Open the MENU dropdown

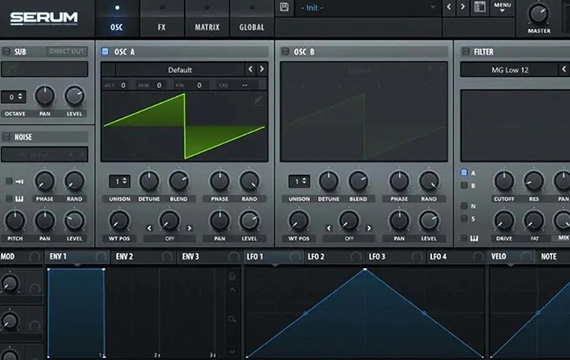tap(502, 7)
